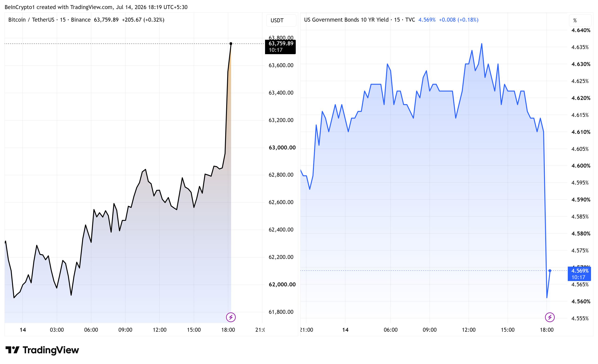The width and height of the screenshot is (598, 364).
Task: Click the 4.600% yield axis label
Action: (581, 166)
